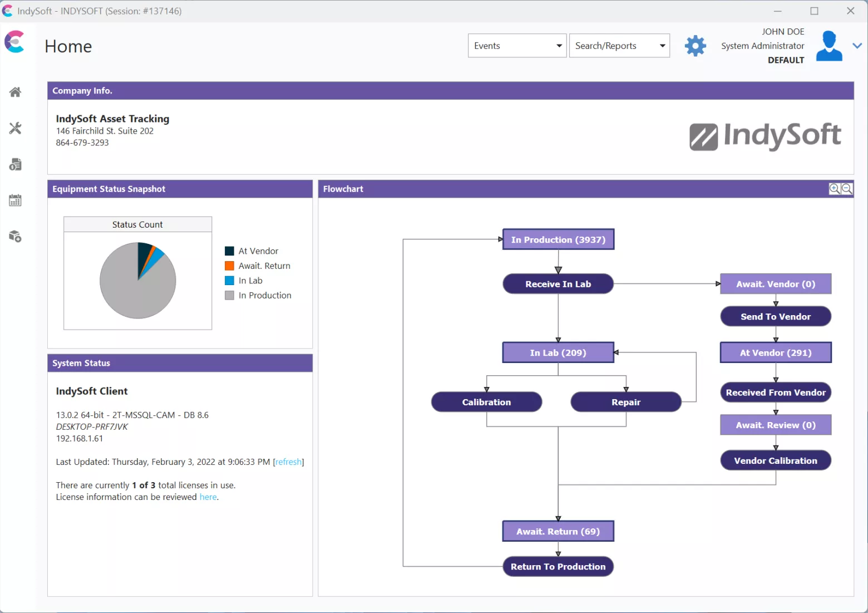Expand the user profile chevron menu

pos(857,46)
